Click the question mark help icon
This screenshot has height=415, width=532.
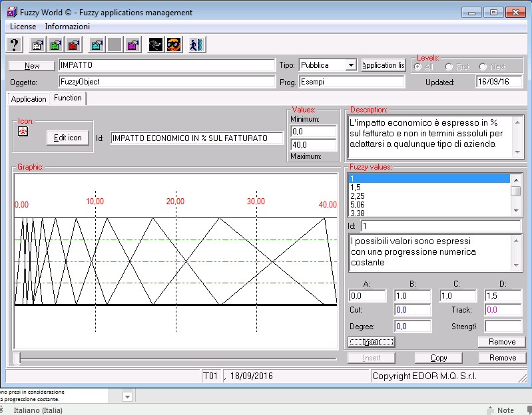click(x=14, y=45)
